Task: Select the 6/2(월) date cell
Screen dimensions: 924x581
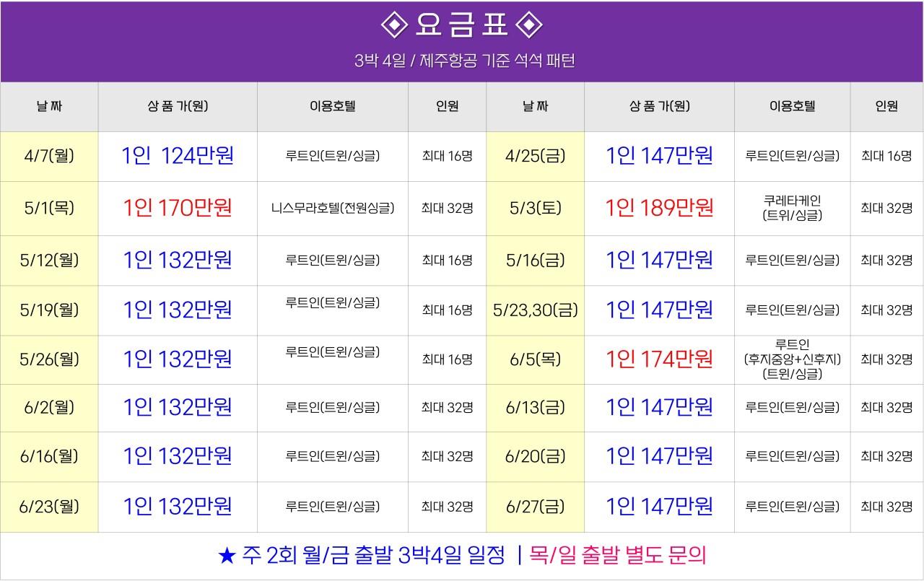Action: [49, 408]
